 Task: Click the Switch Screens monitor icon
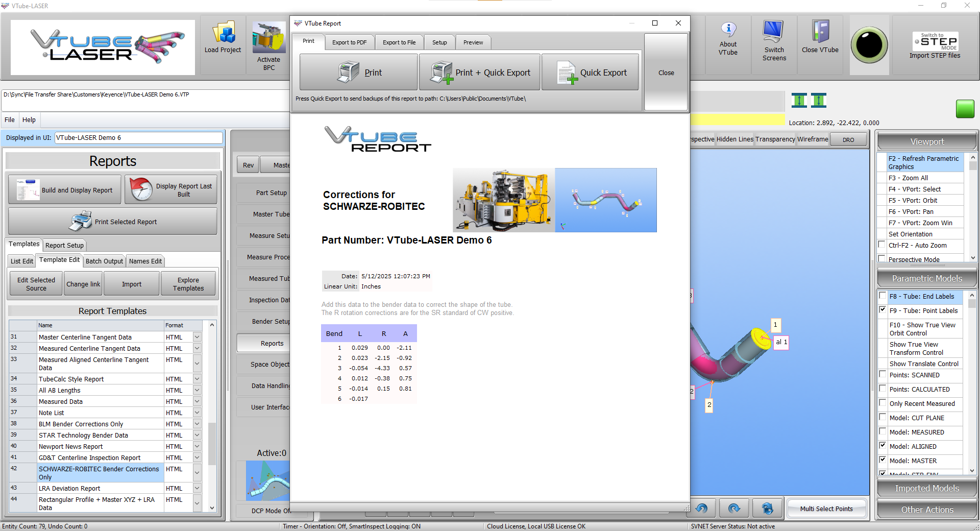coord(773,32)
